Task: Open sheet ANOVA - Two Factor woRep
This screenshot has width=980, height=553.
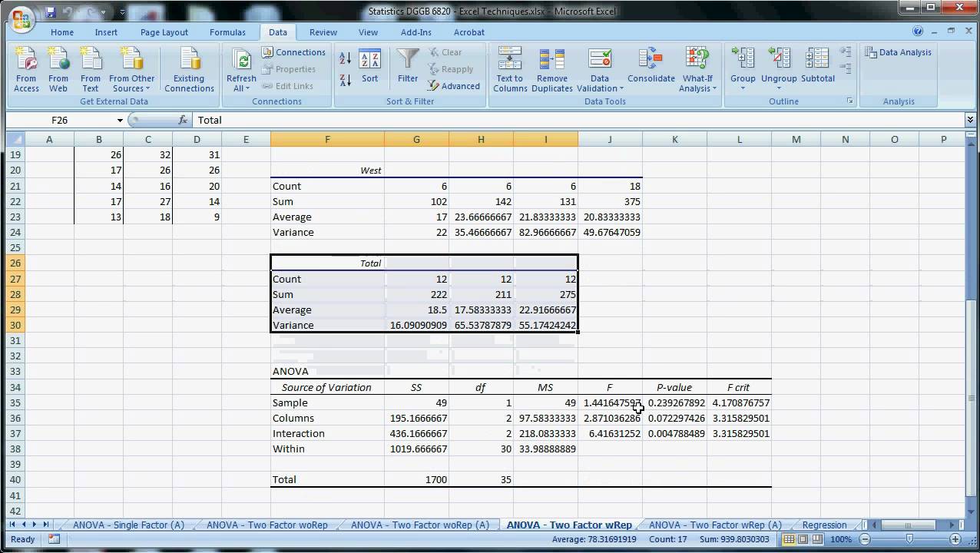Action: click(267, 525)
